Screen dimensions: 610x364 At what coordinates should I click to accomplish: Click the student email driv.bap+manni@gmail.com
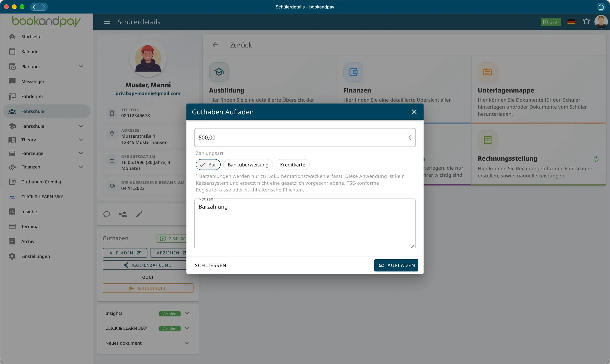coord(148,94)
